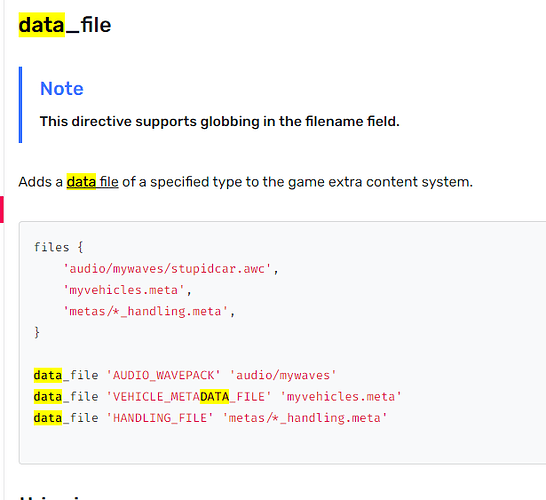Click the 'VEHICLE_METADATA_FILE' string
Image resolution: width=546 pixels, height=500 pixels.
(x=189, y=397)
